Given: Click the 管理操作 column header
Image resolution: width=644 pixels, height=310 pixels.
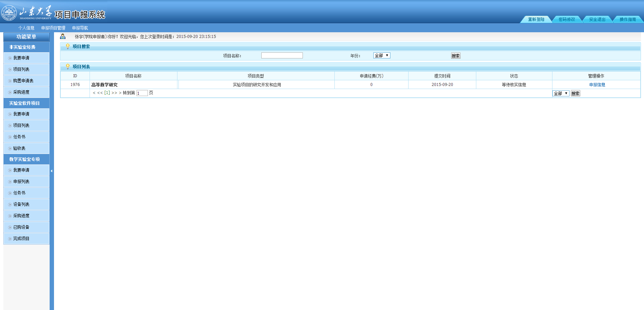Looking at the screenshot, I should 596,76.
